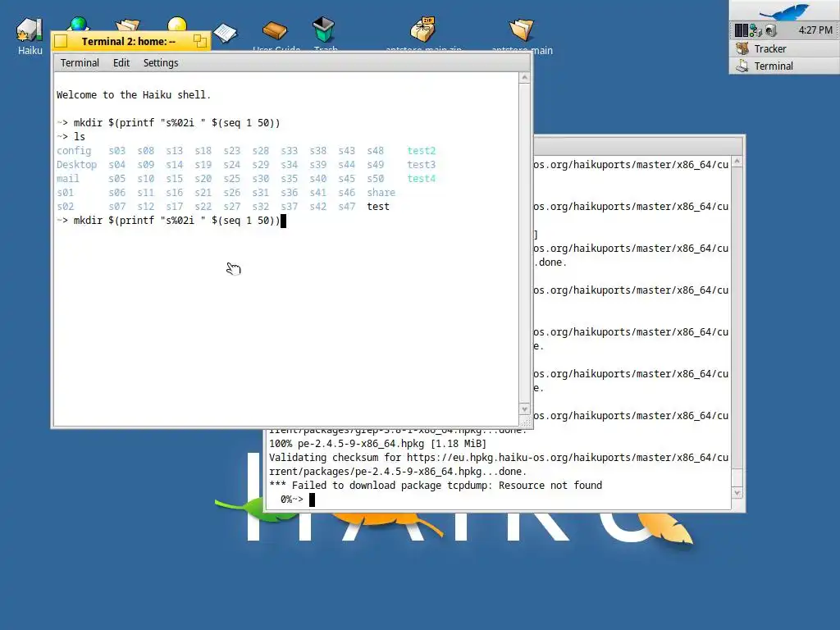This screenshot has width=840, height=630.
Task: Click the background terminal scrollbar up arrow
Action: pos(737,162)
